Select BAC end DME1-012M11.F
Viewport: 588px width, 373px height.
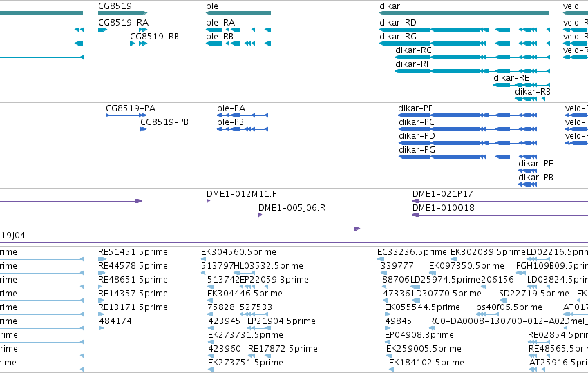click(x=241, y=194)
